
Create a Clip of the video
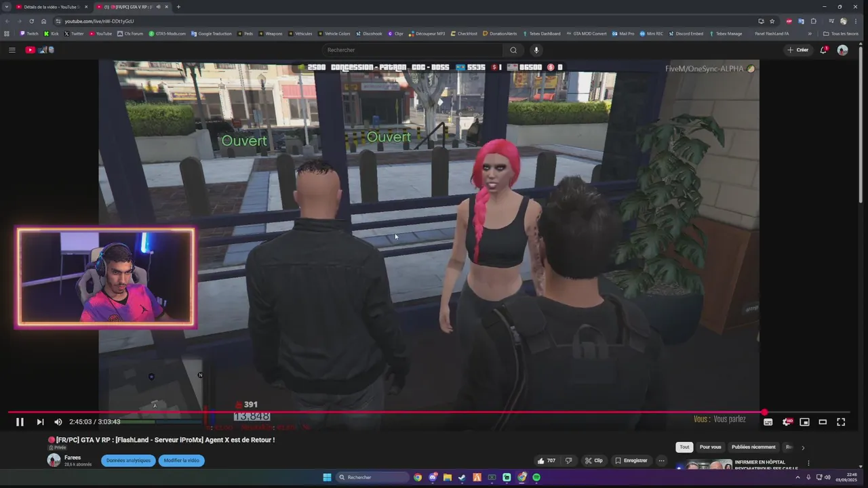click(593, 460)
